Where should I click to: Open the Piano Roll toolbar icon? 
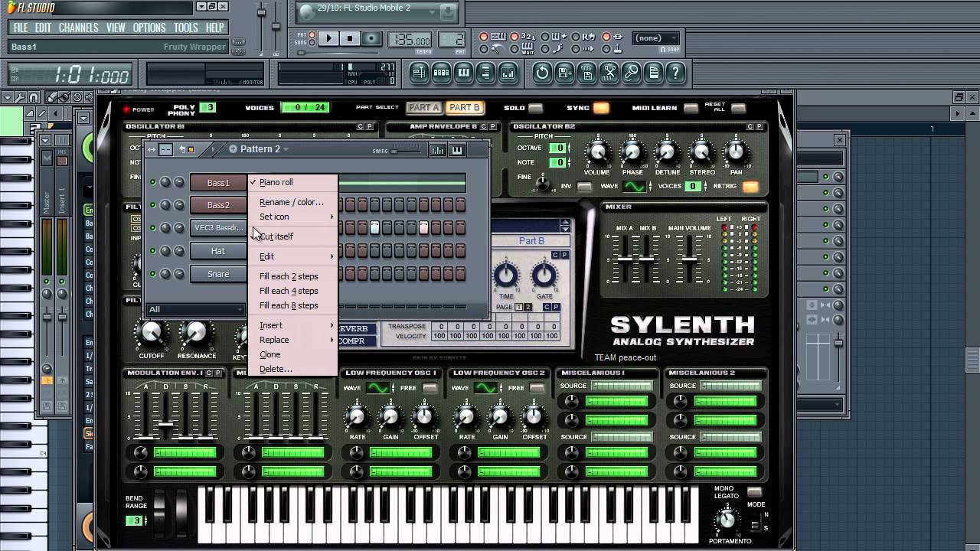coord(463,73)
